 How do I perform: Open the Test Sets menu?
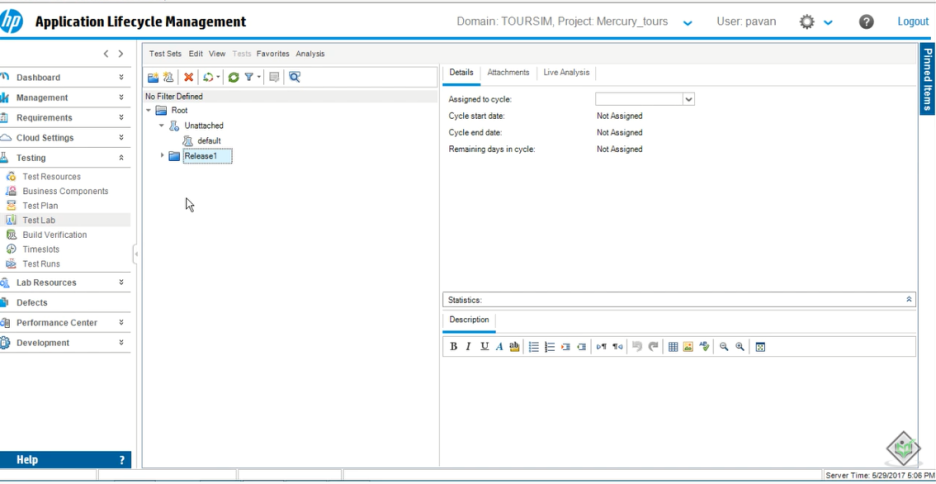165,54
